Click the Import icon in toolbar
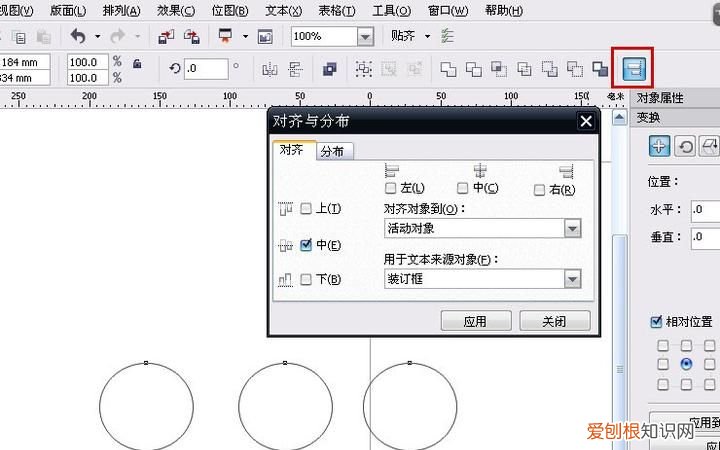Screen dimensions: 720x450 [166, 36]
